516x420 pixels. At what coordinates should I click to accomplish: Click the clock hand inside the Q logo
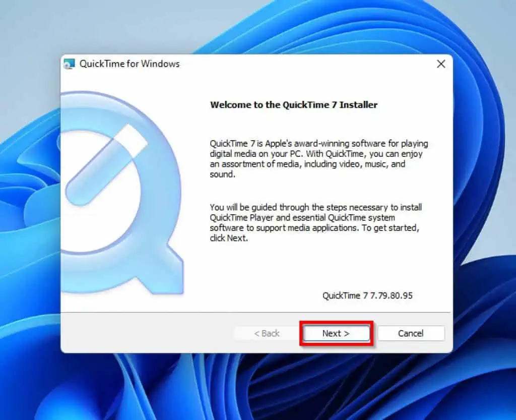click(106, 165)
